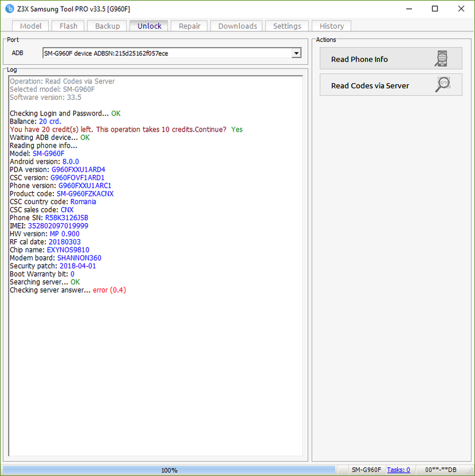
Task: Close the Z3X Samsung Tool window
Action: 461,9
